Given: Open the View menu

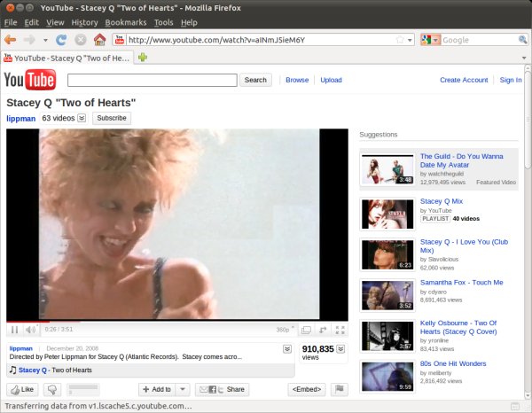Looking at the screenshot, I should pos(55,22).
